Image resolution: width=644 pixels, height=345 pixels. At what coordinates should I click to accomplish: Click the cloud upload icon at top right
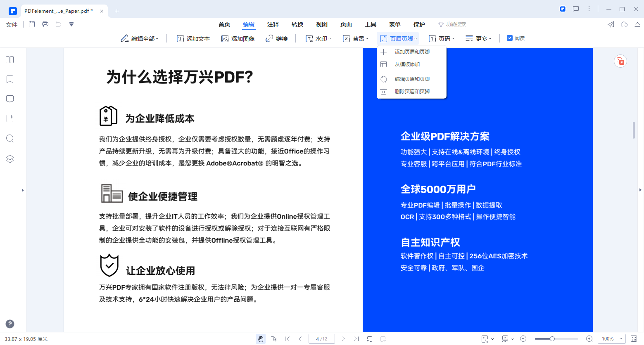tap(624, 24)
